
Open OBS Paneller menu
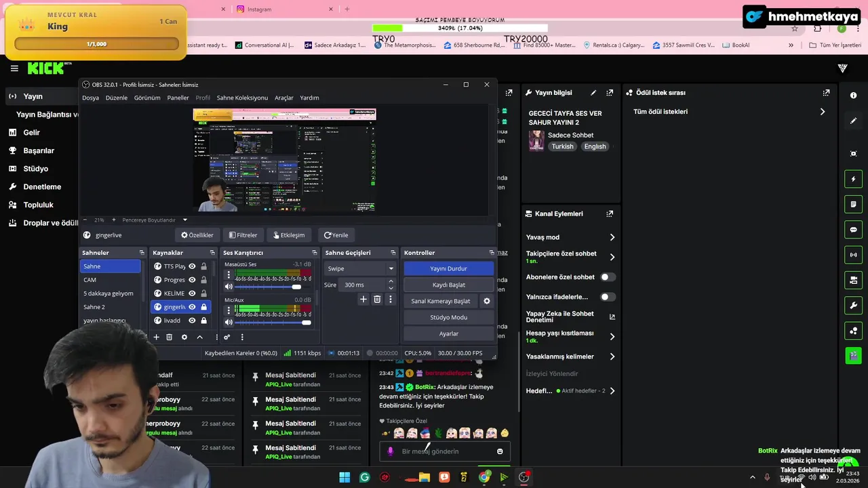[x=178, y=98]
